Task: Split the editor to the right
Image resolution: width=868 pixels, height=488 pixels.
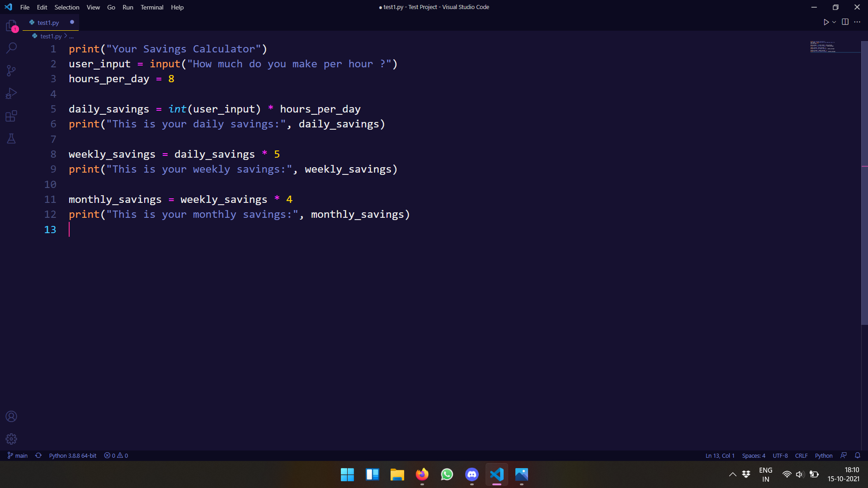Action: tap(845, 22)
